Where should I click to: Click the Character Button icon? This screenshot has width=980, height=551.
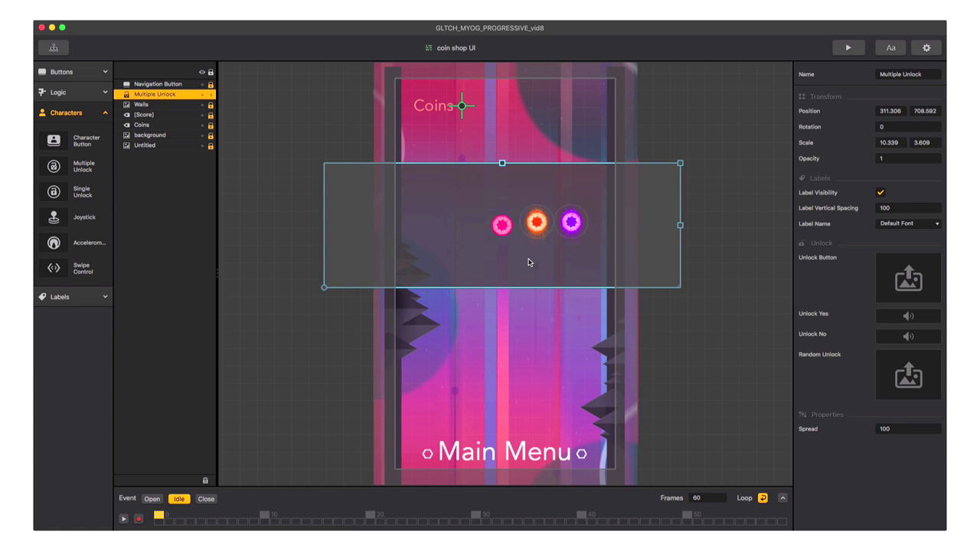54,141
